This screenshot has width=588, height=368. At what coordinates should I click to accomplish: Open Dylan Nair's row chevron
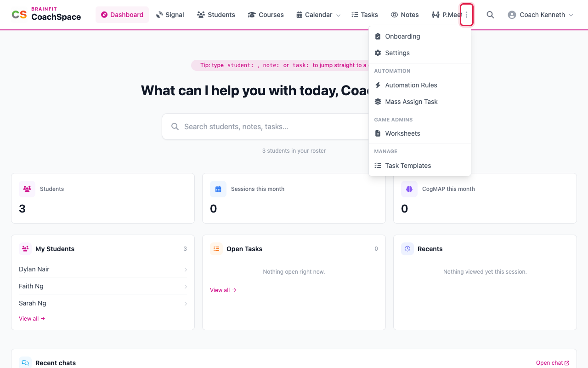click(x=186, y=270)
